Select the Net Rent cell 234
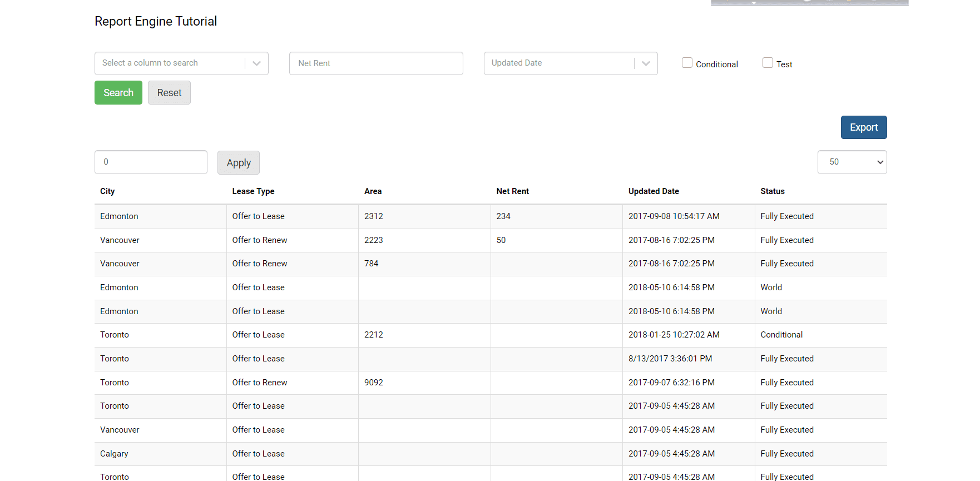This screenshot has width=980, height=481. coord(557,216)
